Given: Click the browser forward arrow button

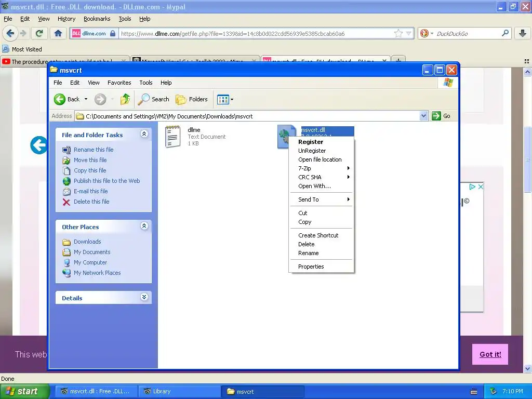Looking at the screenshot, I should [23, 33].
